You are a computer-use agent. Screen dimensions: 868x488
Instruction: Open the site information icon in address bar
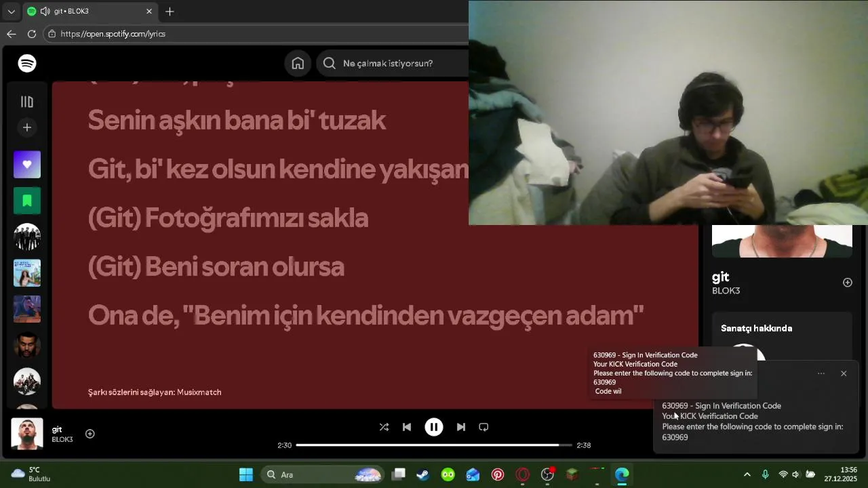click(x=52, y=33)
